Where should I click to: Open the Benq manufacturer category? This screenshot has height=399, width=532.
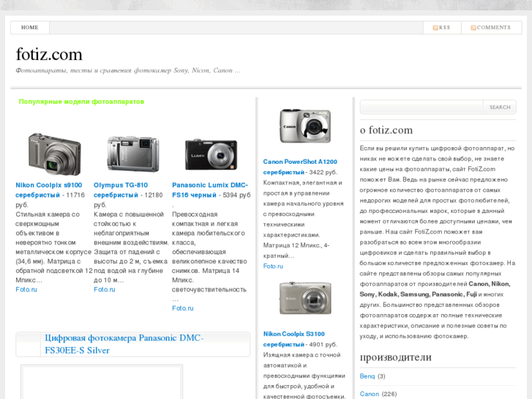coord(367,376)
